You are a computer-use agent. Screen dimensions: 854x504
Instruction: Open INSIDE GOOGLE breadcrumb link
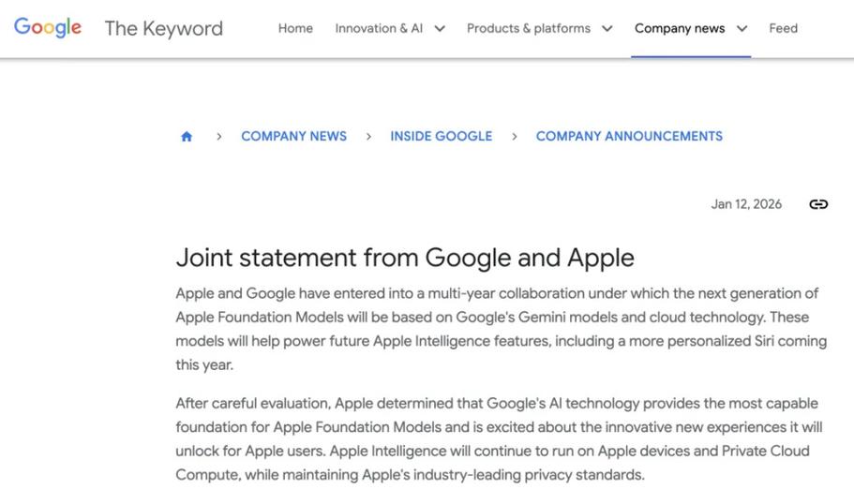click(x=442, y=136)
